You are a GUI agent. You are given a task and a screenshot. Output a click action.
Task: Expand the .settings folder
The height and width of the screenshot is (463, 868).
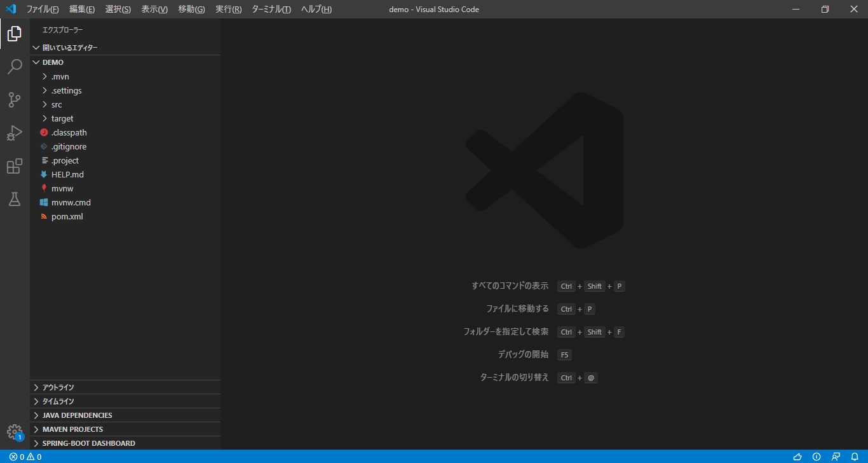[125, 90]
